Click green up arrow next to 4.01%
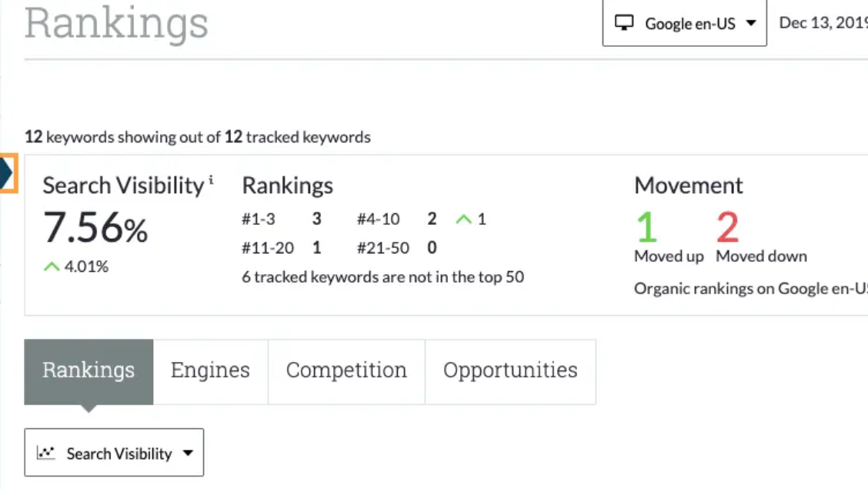868x489 pixels. 52,267
